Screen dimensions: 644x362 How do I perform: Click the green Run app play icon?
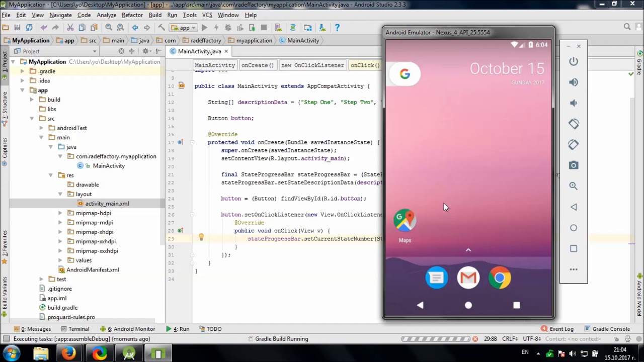[204, 28]
